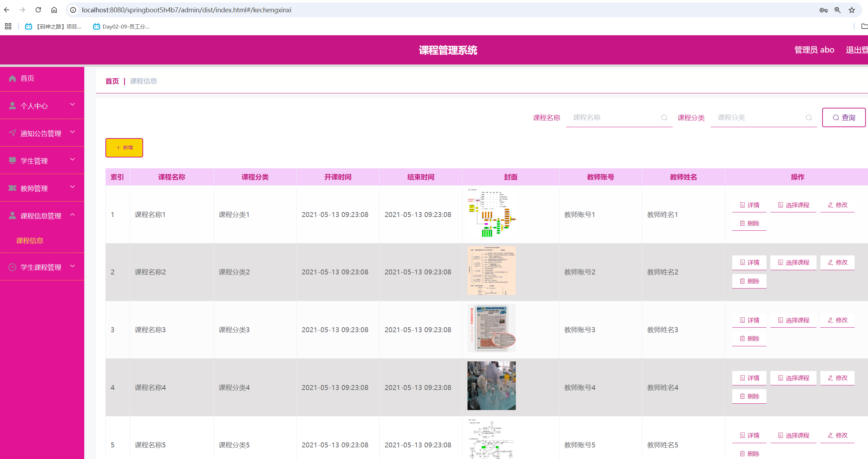Image resolution: width=868 pixels, height=459 pixels.
Task: Open 首页 from the breadcrumb
Action: 112,81
